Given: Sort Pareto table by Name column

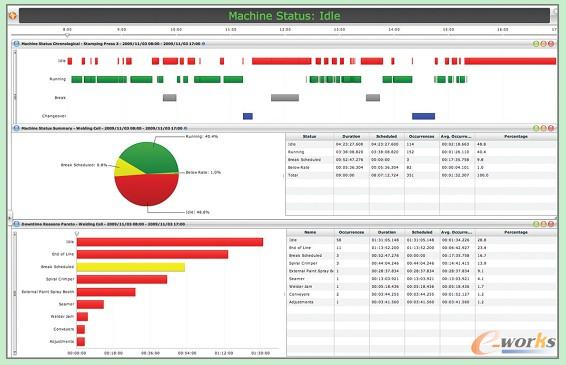Looking at the screenshot, I should click(310, 232).
